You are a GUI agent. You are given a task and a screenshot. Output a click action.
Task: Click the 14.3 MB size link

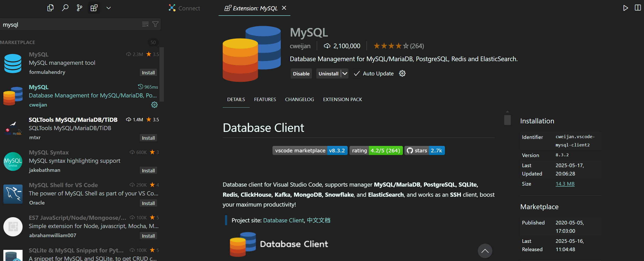pos(565,184)
